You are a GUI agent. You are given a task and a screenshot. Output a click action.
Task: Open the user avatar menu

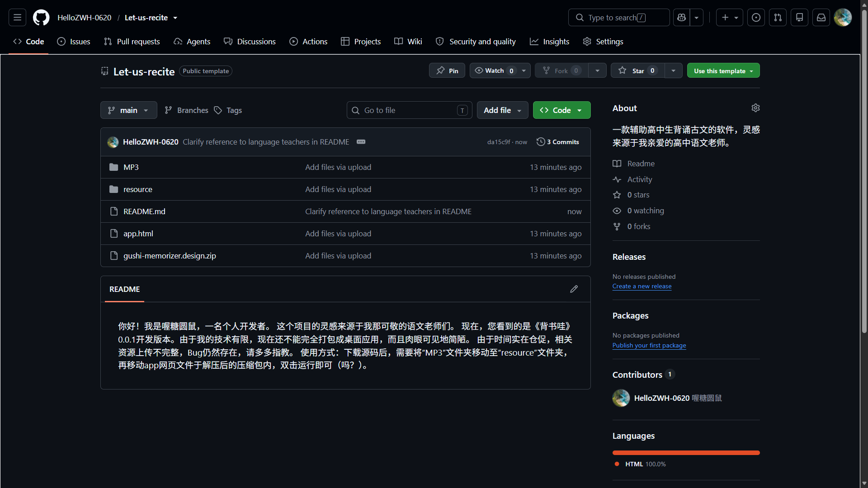click(843, 18)
